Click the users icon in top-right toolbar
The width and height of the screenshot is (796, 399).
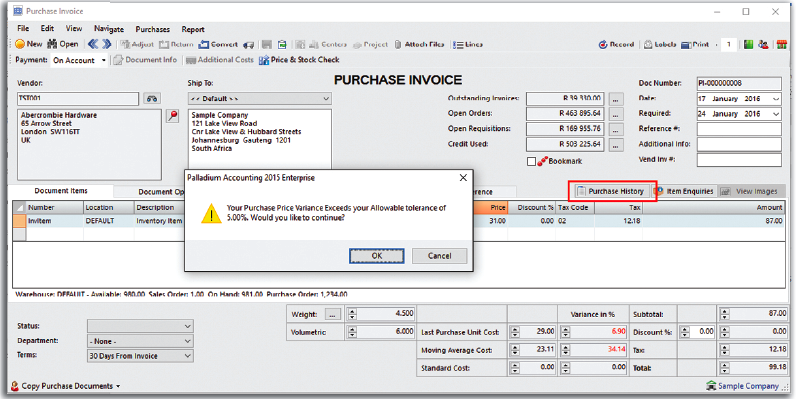[x=763, y=45]
